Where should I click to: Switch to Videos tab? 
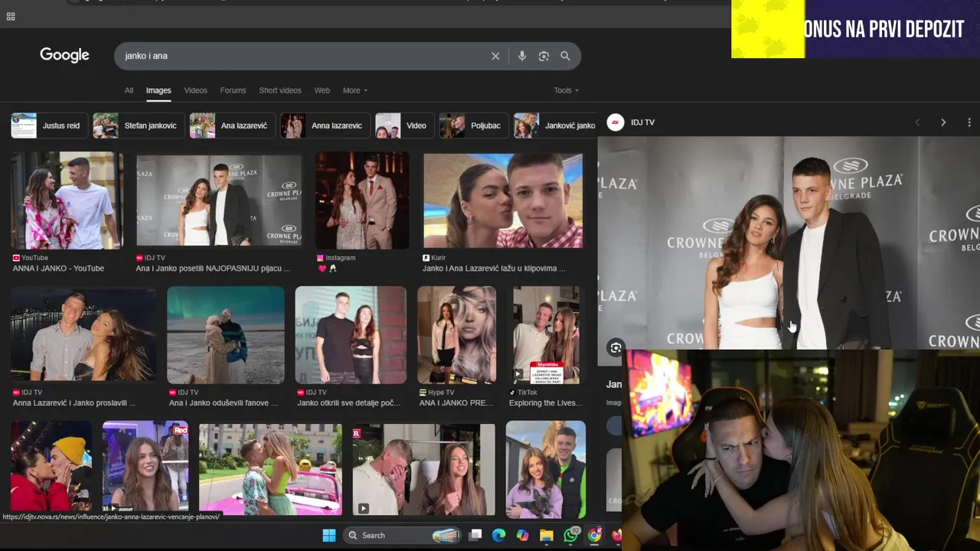195,90
